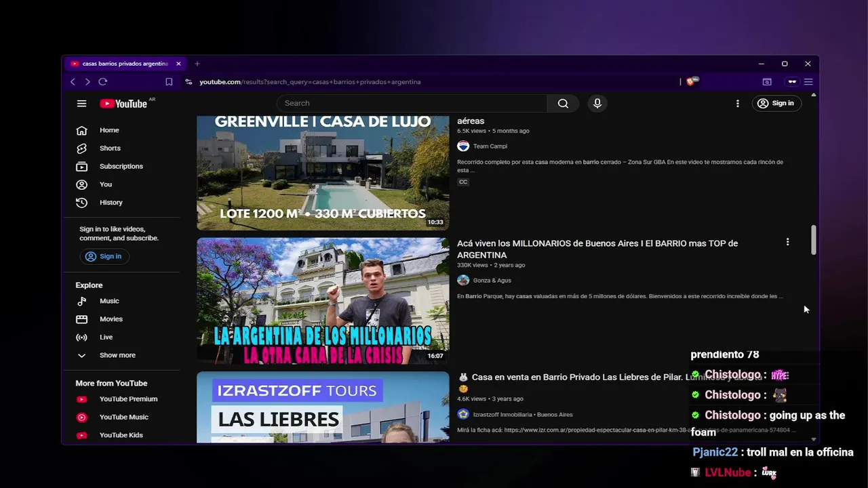Select the casas barrios privados argentina tab

pos(125,64)
